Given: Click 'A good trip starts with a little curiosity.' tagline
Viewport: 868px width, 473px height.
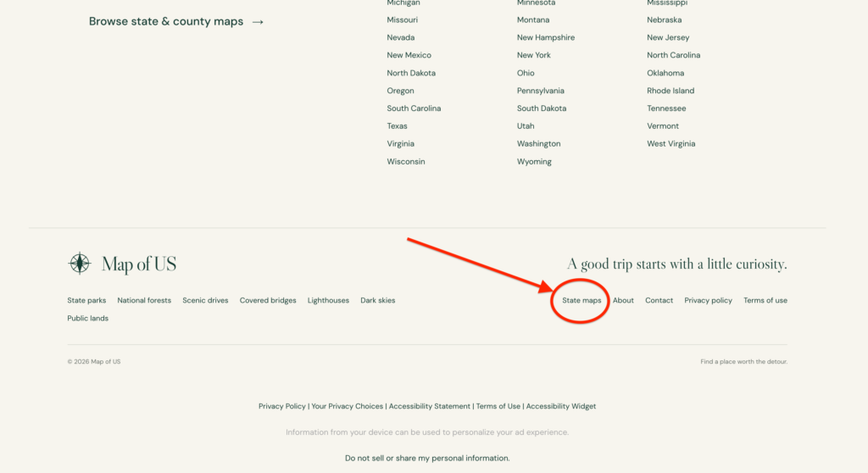Looking at the screenshot, I should tap(677, 264).
